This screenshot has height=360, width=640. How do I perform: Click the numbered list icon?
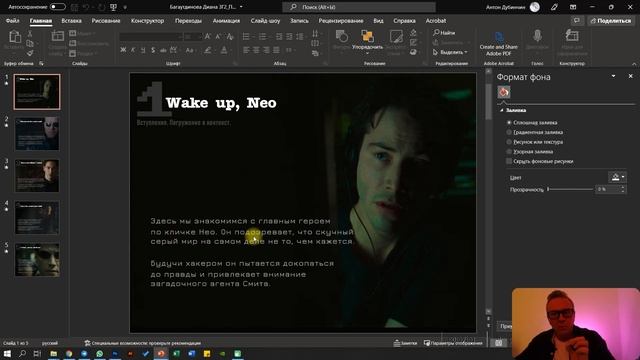tap(262, 37)
